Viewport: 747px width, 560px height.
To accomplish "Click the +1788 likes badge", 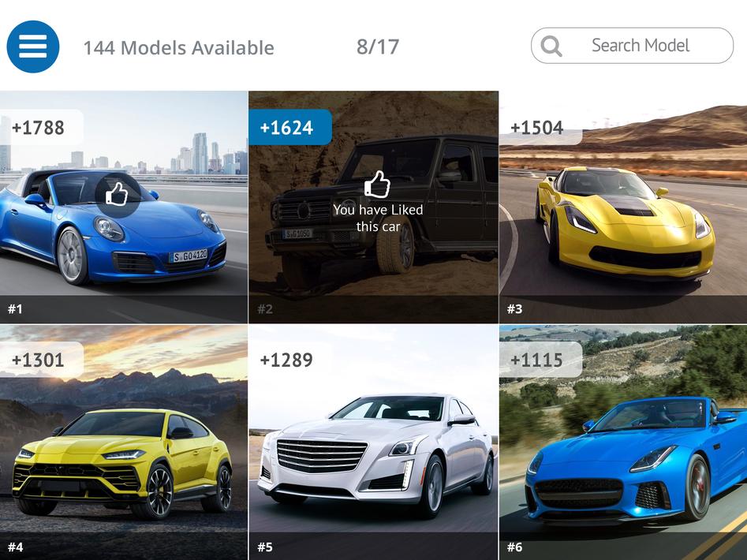I will click(42, 127).
